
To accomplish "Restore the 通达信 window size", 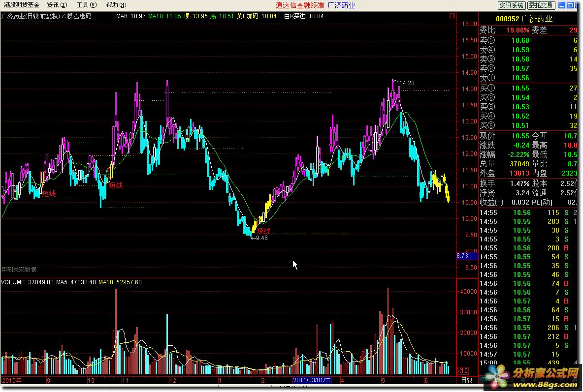I will (x=570, y=5).
